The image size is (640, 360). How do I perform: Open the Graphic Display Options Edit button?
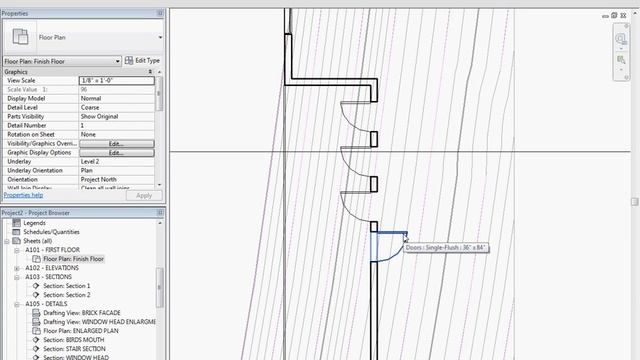[117, 153]
